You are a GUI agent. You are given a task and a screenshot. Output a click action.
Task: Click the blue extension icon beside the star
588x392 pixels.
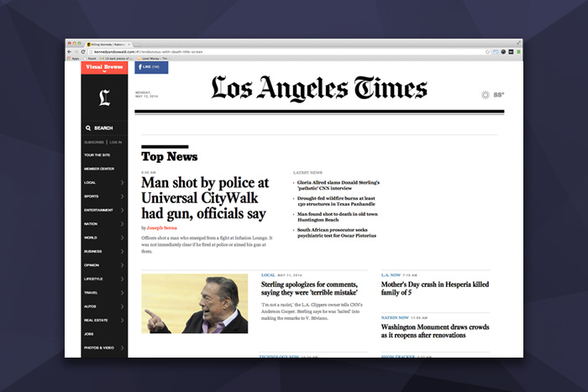click(496, 52)
